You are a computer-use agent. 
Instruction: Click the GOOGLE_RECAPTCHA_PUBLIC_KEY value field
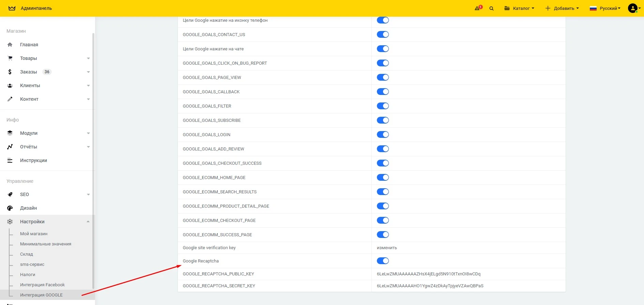coord(428,274)
